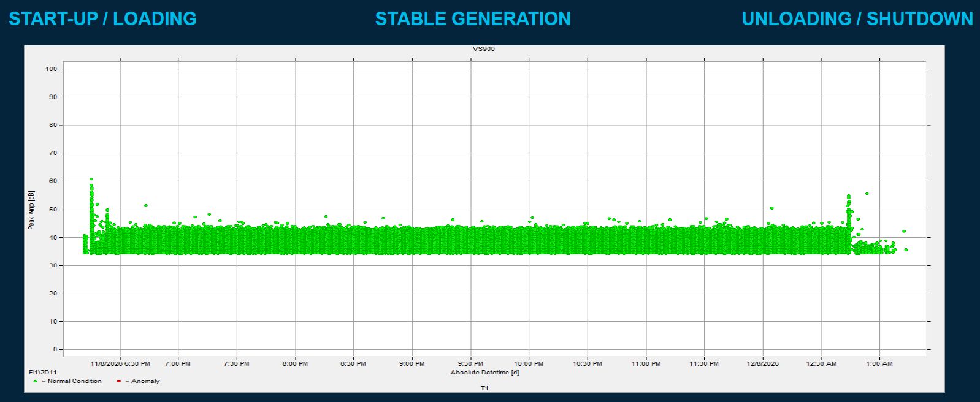Click the 60 y-axis tick label

tap(53, 181)
